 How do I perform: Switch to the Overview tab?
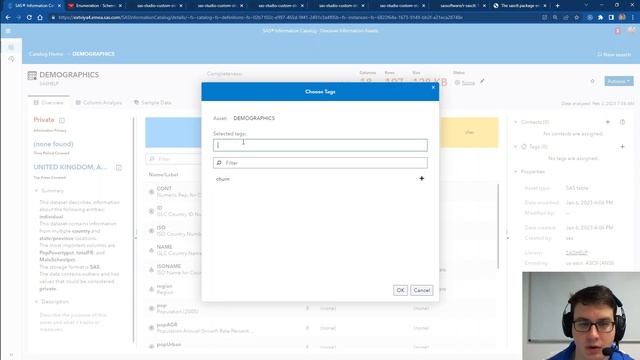(49, 102)
